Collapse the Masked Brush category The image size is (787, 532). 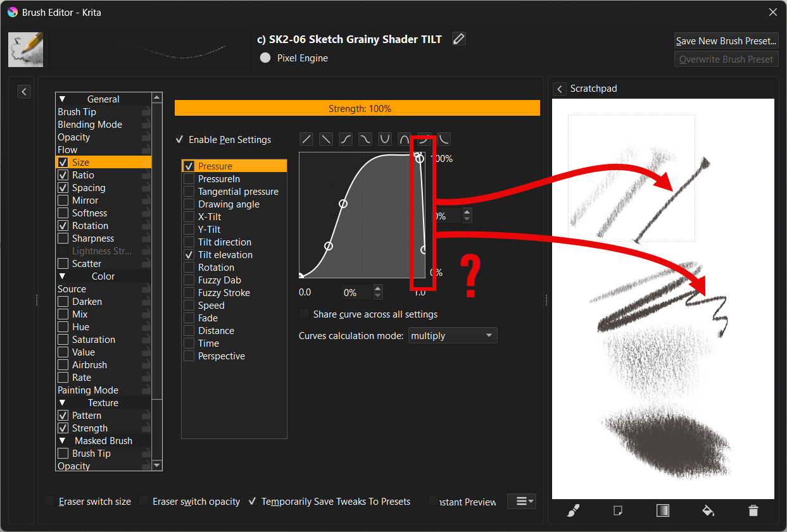click(x=62, y=441)
